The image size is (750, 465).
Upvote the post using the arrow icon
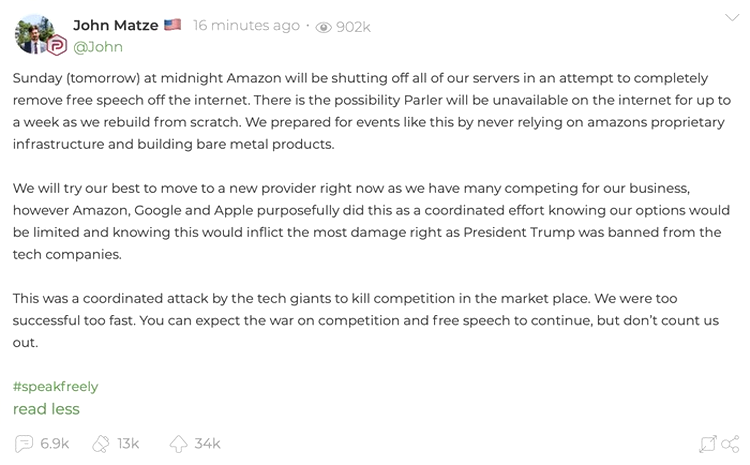tap(179, 443)
